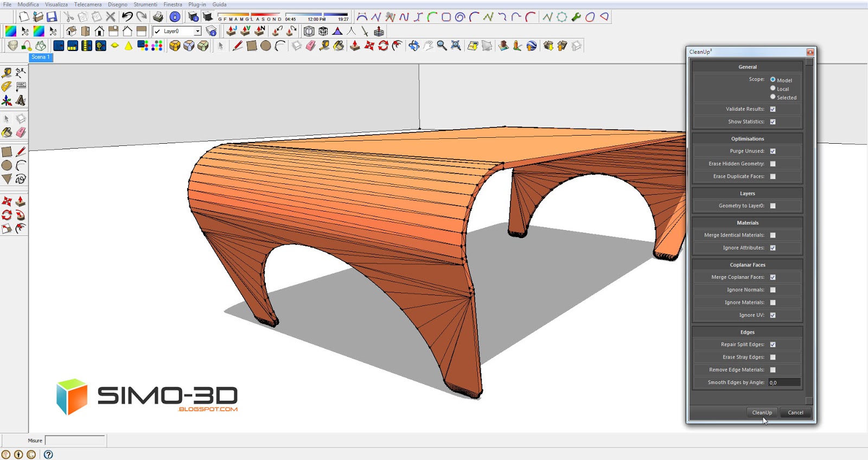The image size is (868, 460).
Task: Toggle the Ignore UV checkbox
Action: (773, 315)
